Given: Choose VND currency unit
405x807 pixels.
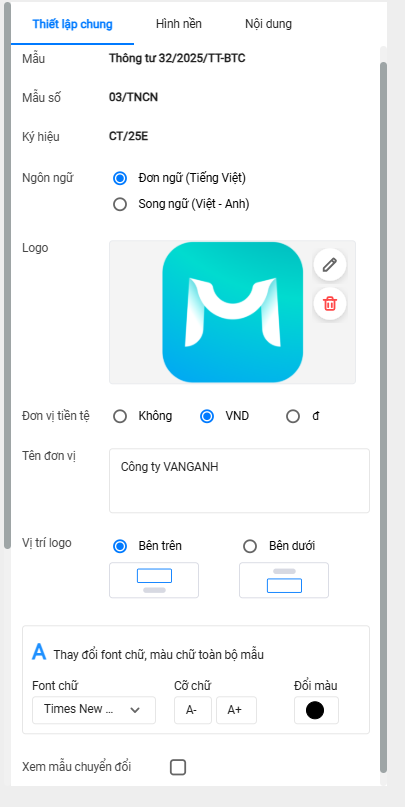Looking at the screenshot, I should (207, 416).
